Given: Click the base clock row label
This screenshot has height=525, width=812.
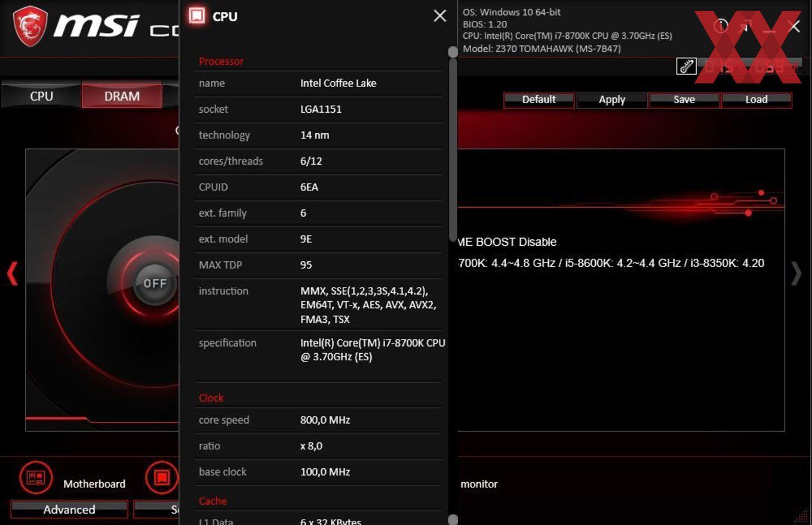Looking at the screenshot, I should coord(223,472).
